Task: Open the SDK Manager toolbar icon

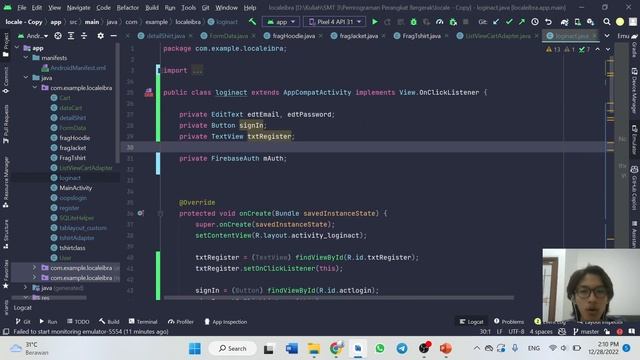Action: [591, 22]
